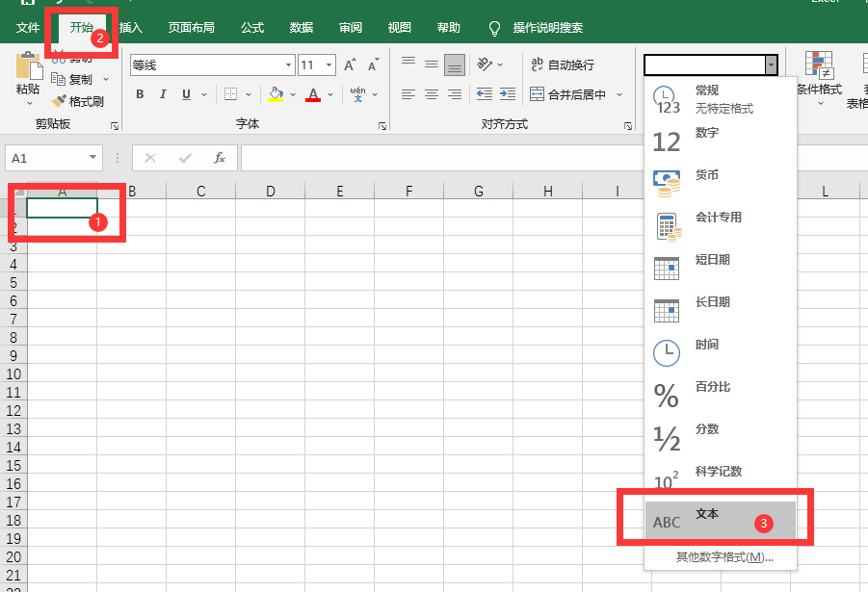Image resolution: width=868 pixels, height=592 pixels.
Task: Click the Copy button
Action: pos(73,79)
